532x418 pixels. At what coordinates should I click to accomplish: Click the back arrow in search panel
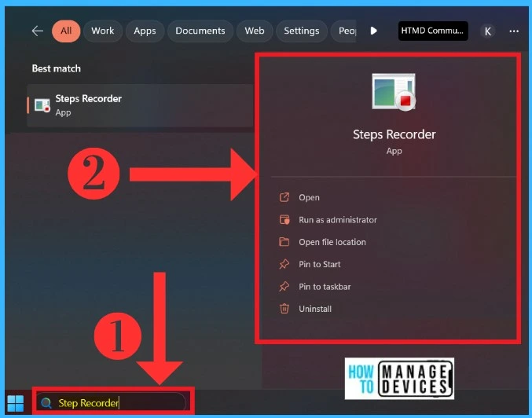point(37,31)
